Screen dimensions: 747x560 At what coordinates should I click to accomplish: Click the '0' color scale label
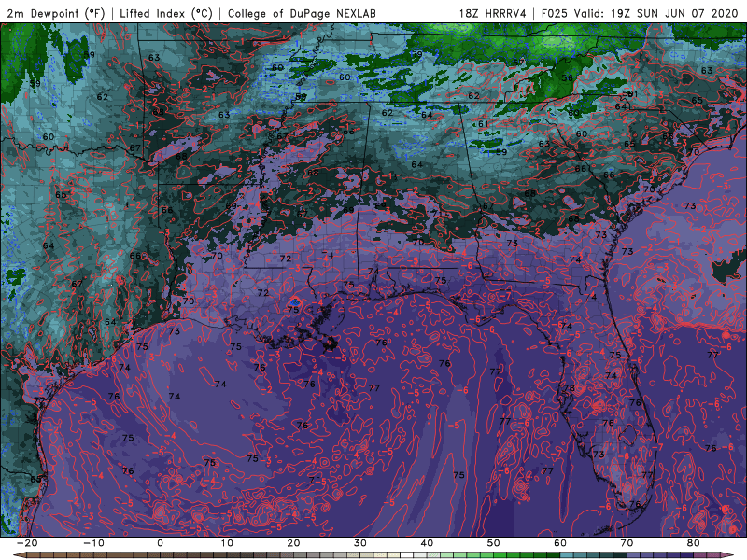[x=160, y=543]
